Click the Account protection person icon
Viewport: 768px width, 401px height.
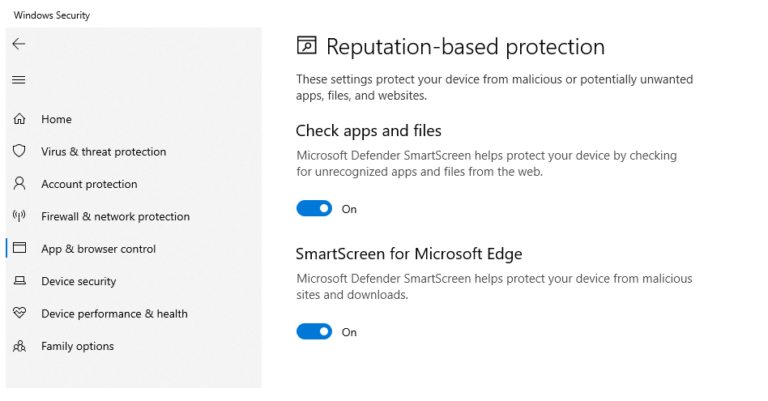coord(19,184)
